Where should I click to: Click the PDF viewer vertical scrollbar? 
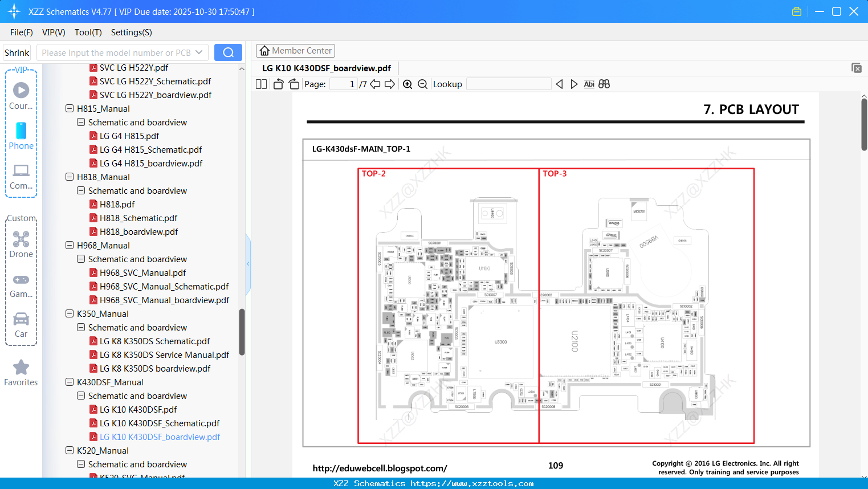click(864, 124)
